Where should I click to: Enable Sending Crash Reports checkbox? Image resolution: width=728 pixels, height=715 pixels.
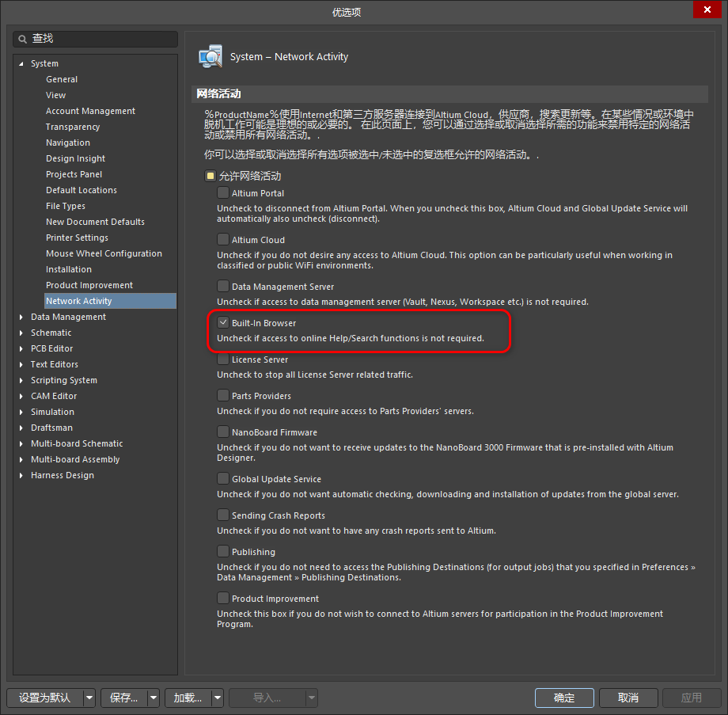point(223,515)
